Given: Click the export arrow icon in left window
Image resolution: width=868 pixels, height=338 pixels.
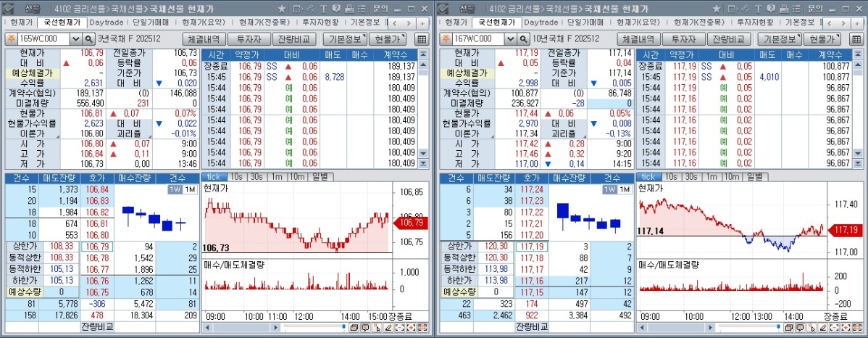Looking at the screenshot, I should click(x=299, y=9).
